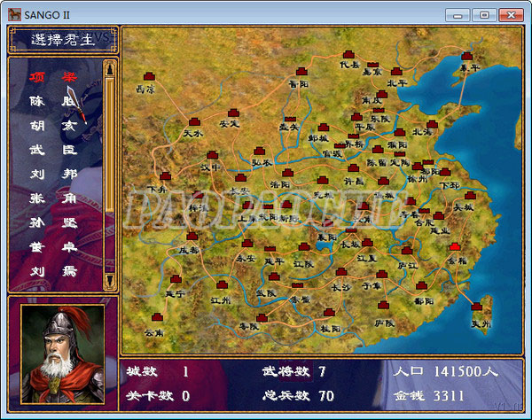Click the 长沙 city marker
The height and width of the screenshot is (420, 532).
point(341,271)
